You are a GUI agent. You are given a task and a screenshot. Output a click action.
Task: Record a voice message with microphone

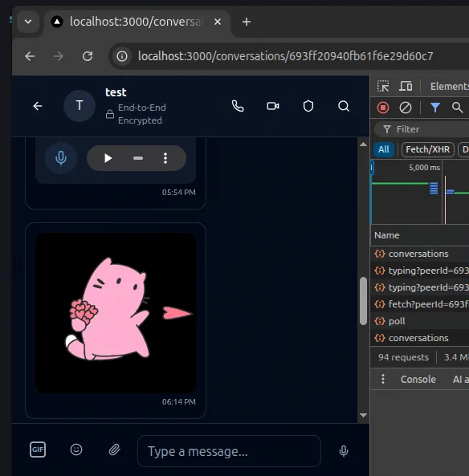coord(344,451)
